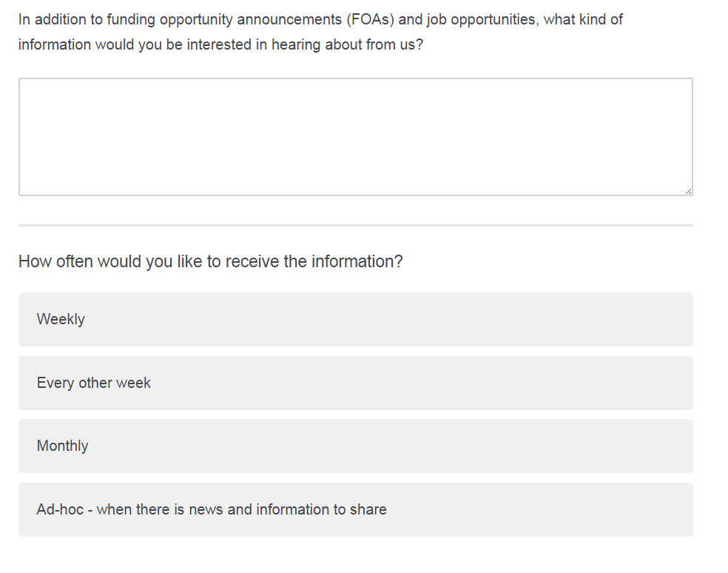Image resolution: width=728 pixels, height=573 pixels.
Task: Click the "How often would you like" heading
Action: pos(210,261)
